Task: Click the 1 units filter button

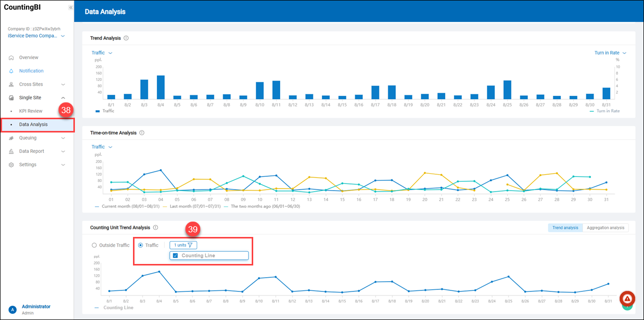Action: pyautogui.click(x=183, y=245)
